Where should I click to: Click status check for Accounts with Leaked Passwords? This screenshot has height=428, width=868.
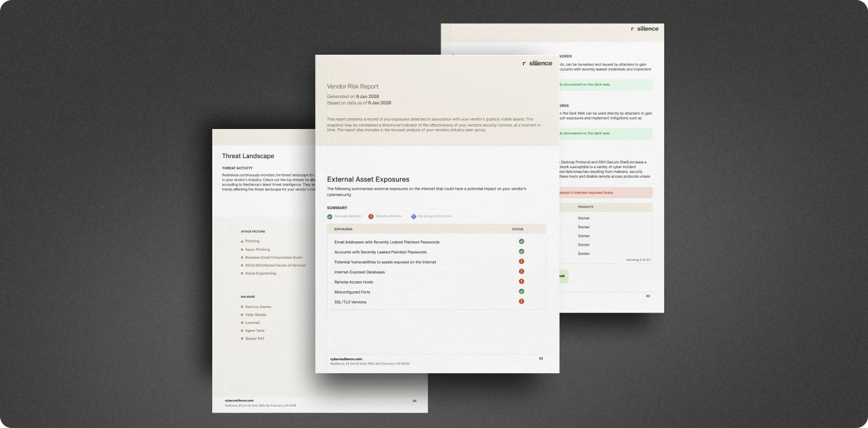click(x=521, y=251)
